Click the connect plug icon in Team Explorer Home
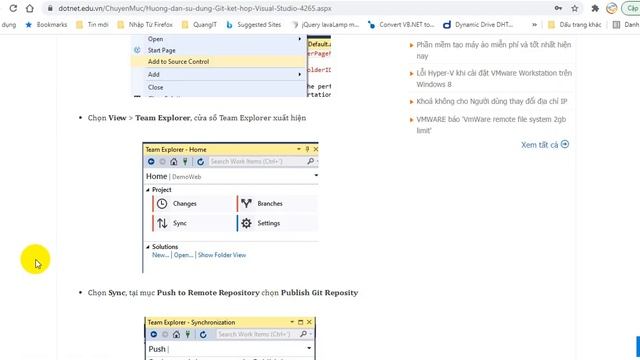The width and height of the screenshot is (640, 360). 185,162
